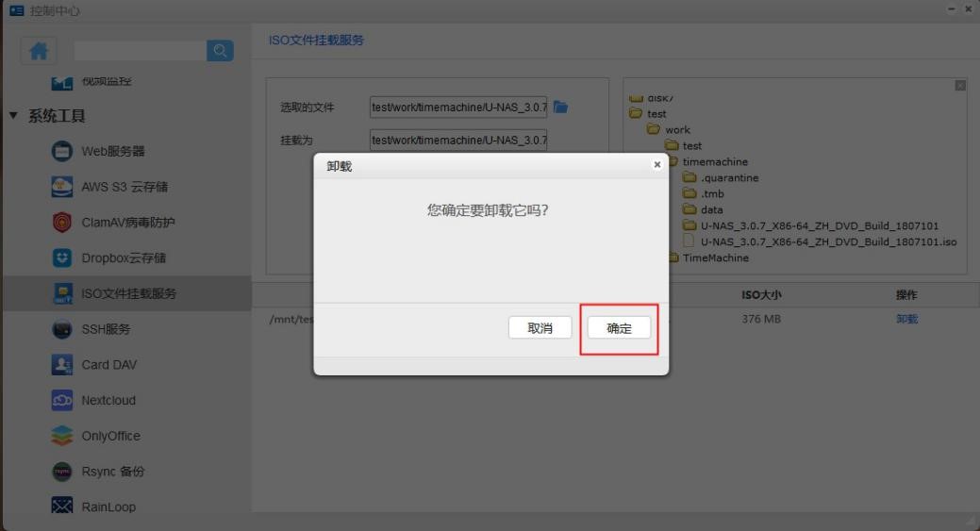Close the 卸载 dialog with X
This screenshot has width=980, height=531.
657,165
